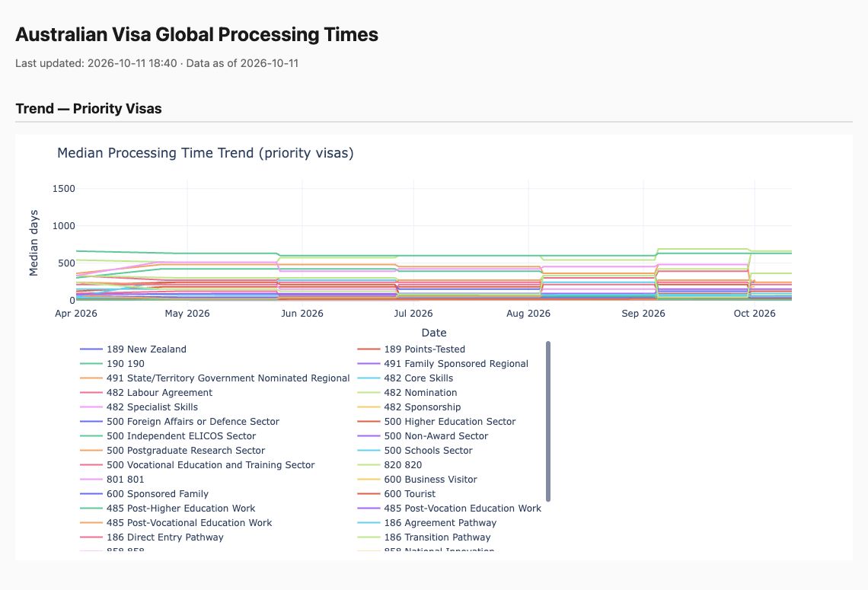This screenshot has height=590, width=868.
Task: Click the legend vertical scrollbar thumb
Action: pyautogui.click(x=548, y=421)
